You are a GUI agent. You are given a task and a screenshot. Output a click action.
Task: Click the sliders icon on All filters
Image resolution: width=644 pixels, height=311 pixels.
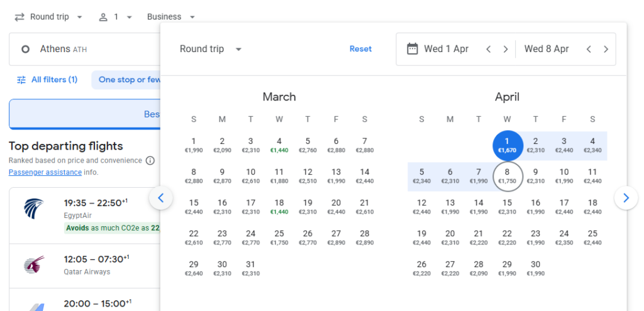click(21, 80)
